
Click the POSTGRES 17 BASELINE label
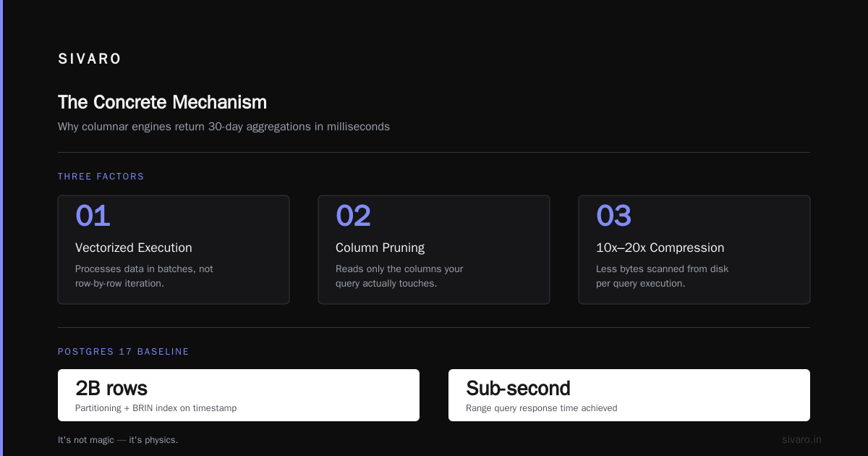[124, 352]
